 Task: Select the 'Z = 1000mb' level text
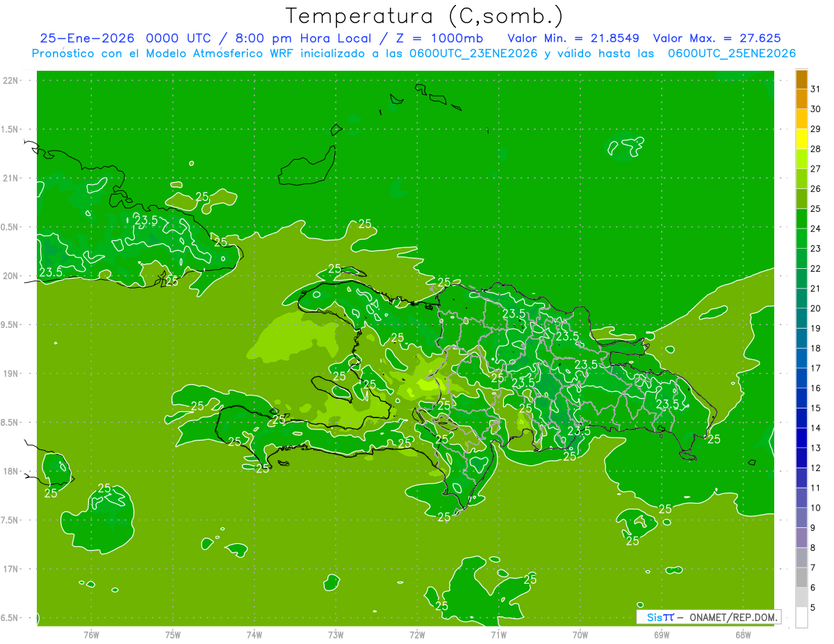[441, 38]
